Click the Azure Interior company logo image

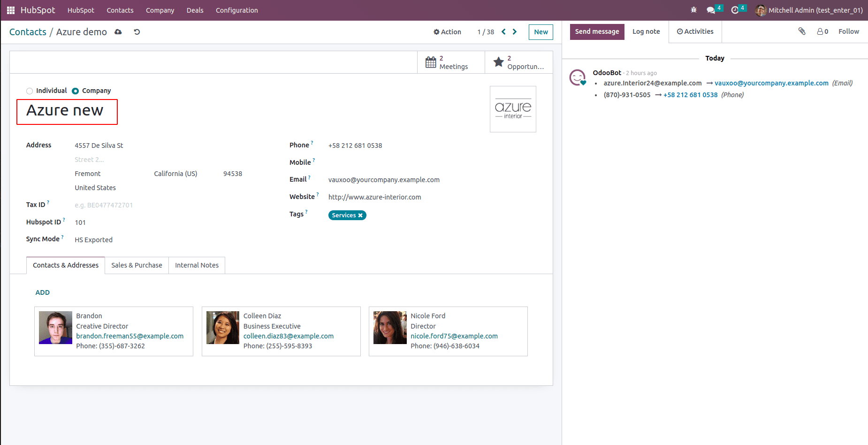click(513, 109)
